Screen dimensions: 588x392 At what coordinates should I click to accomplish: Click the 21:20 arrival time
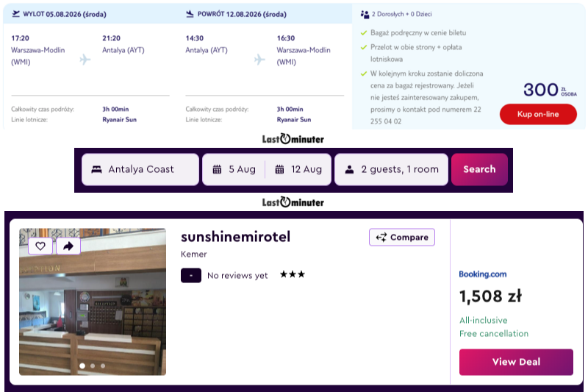tap(112, 38)
